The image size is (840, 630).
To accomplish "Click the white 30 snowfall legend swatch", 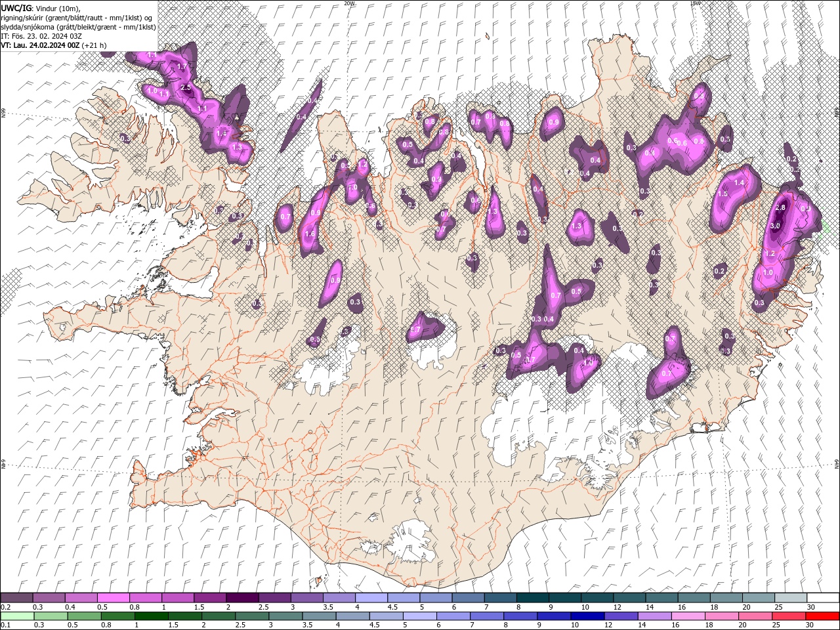I will [823, 598].
